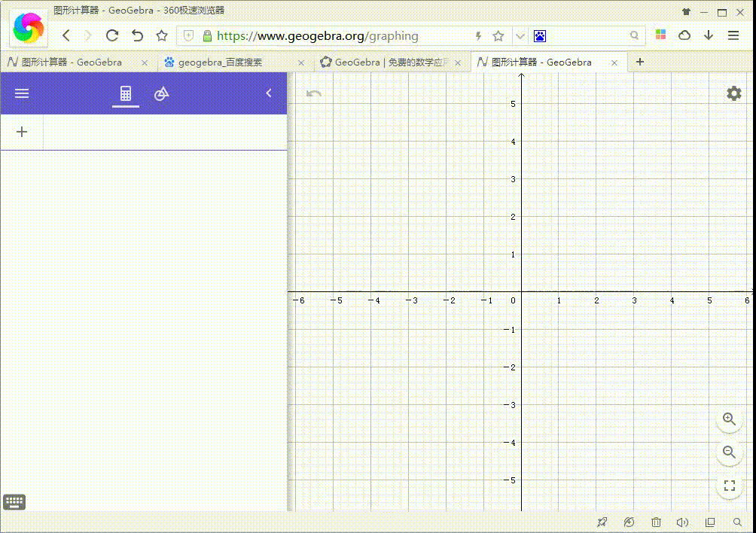Enter fullscreen graphics view
Image resolution: width=756 pixels, height=533 pixels.
coord(729,486)
